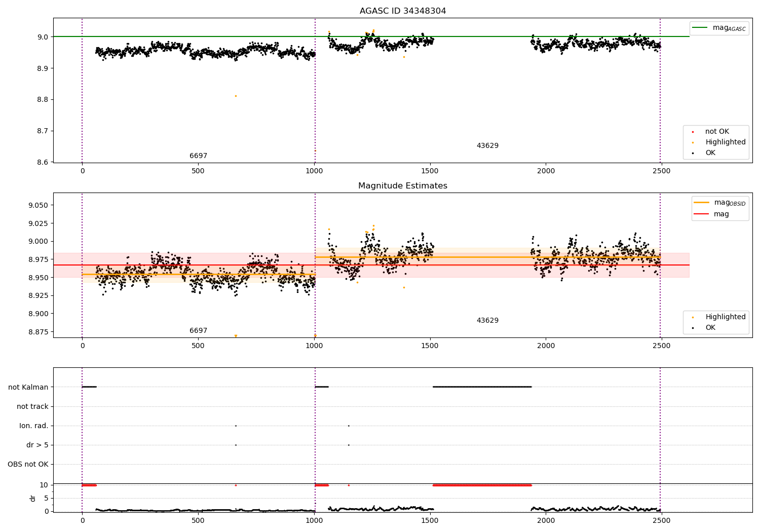Click the '9.050' y-tick label
Viewport: 760px width, 532px height.
(x=39, y=205)
